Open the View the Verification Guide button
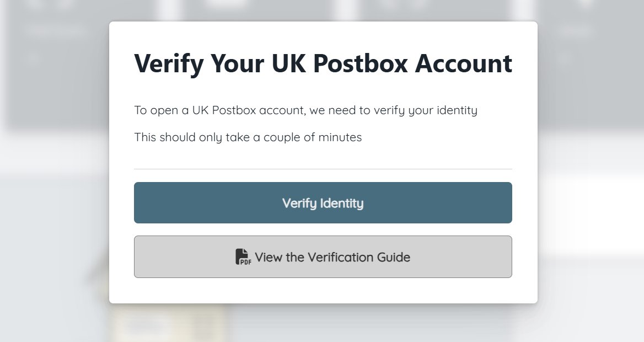644x342 pixels. 323,257
